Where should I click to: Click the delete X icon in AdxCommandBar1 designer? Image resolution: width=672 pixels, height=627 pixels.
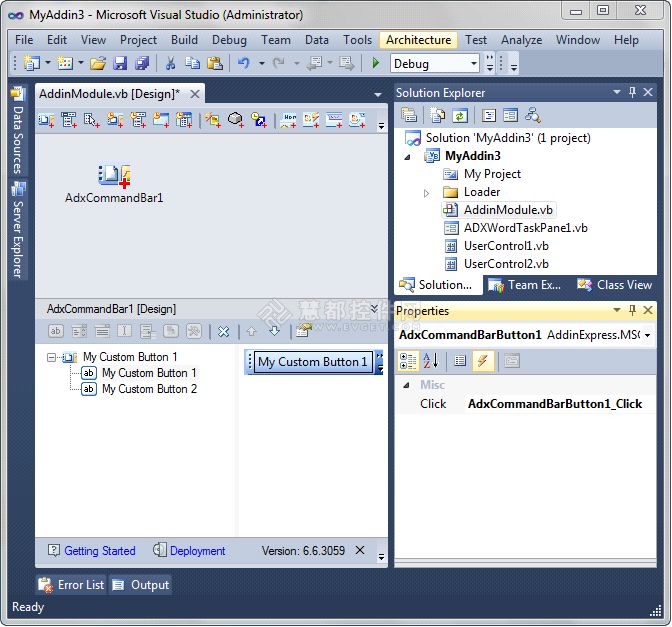pyautogui.click(x=224, y=331)
